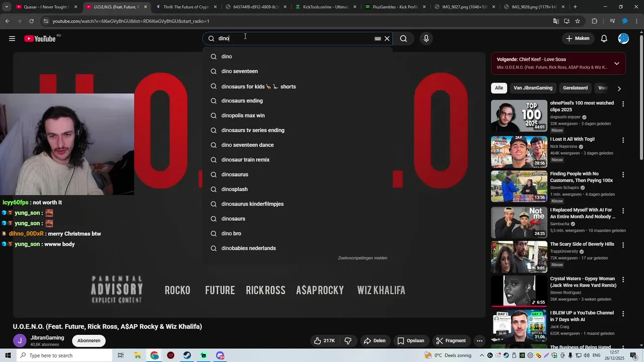Go back with browser back arrow
Viewport: 644px width, 362px height.
click(x=7, y=21)
